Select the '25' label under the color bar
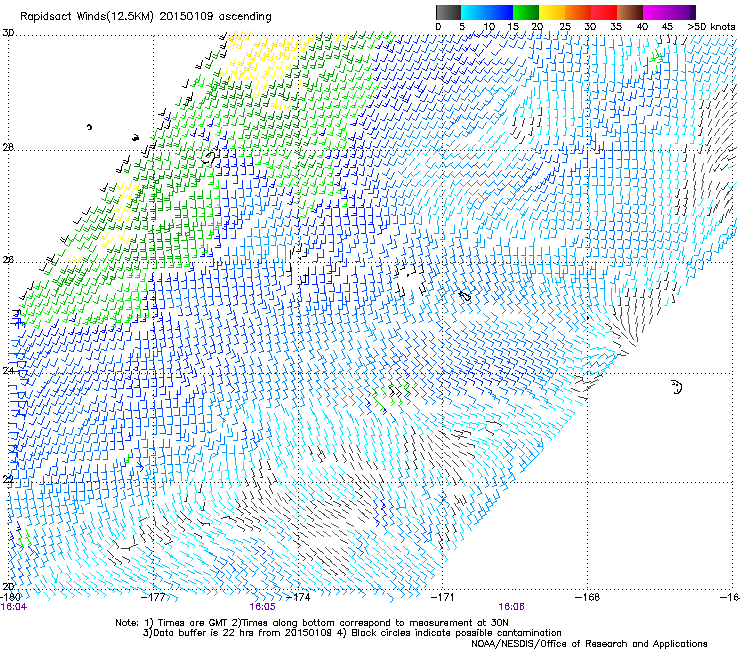Image resolution: width=740 pixels, height=650 pixels. pyautogui.click(x=565, y=26)
